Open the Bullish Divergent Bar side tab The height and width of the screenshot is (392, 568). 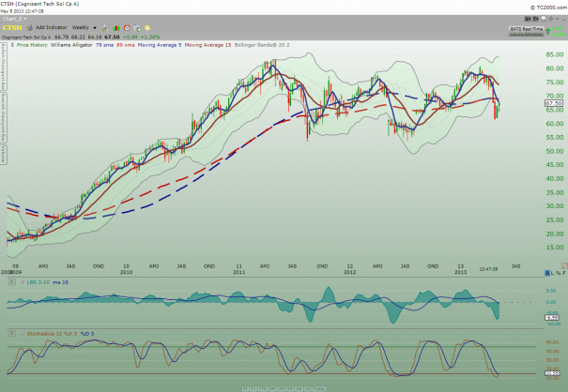click(3, 67)
